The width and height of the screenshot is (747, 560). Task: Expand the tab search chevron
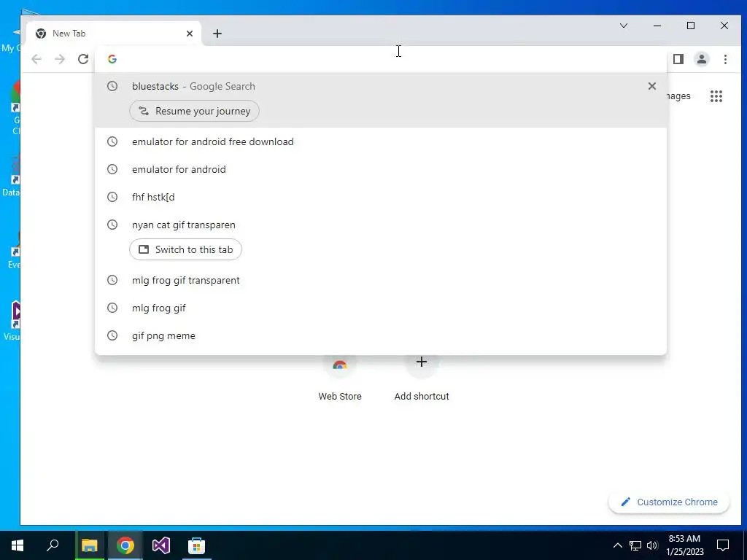pyautogui.click(x=624, y=26)
